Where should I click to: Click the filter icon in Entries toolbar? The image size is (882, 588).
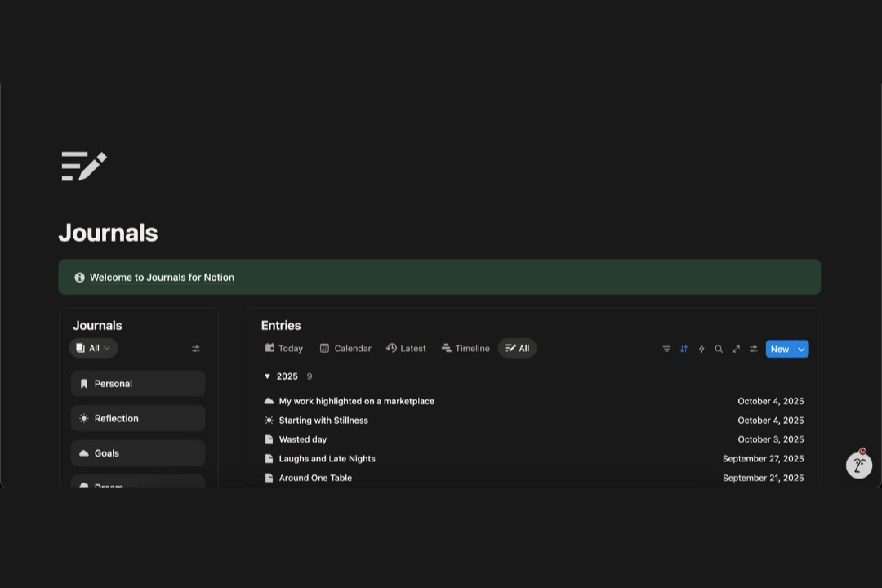tap(666, 349)
